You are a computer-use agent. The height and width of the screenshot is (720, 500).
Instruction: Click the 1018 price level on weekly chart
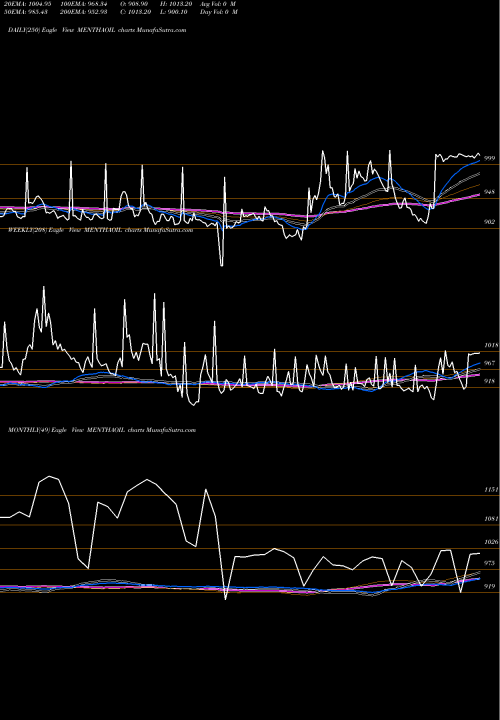[x=491, y=345]
